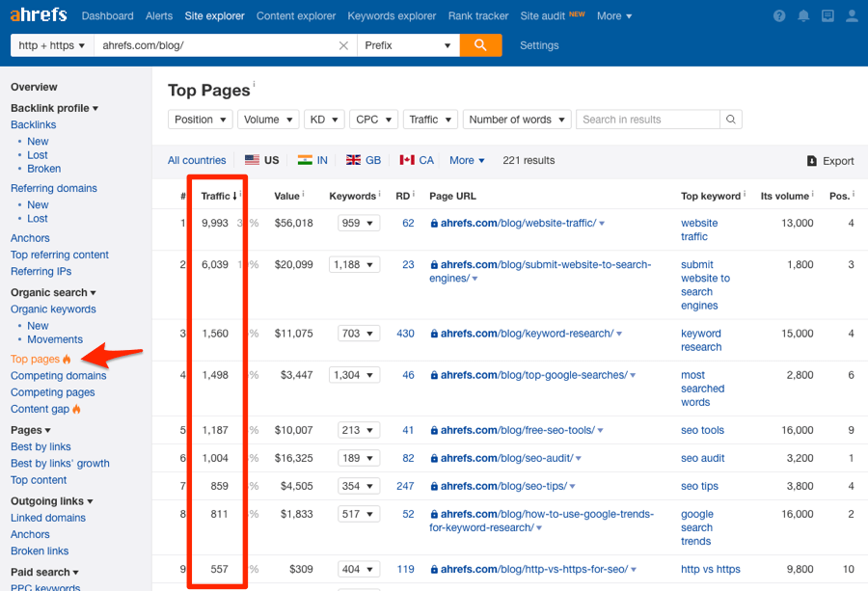The height and width of the screenshot is (591, 868).
Task: Open Referring domains in the sidebar
Action: click(54, 188)
